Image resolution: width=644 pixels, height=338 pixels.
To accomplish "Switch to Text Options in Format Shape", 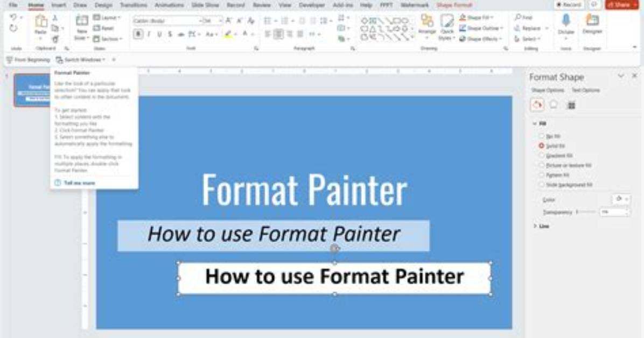I will click(586, 90).
